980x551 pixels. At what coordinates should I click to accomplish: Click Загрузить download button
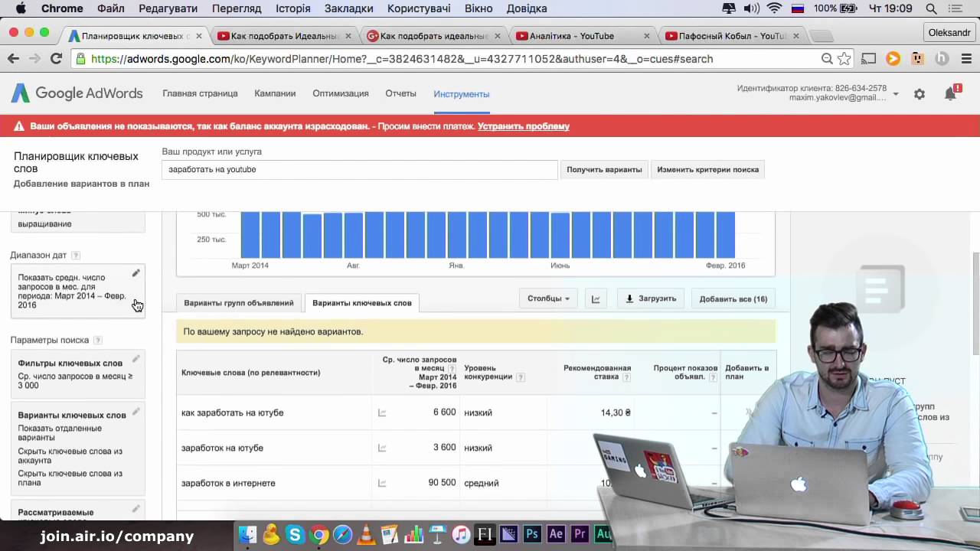pyautogui.click(x=651, y=298)
